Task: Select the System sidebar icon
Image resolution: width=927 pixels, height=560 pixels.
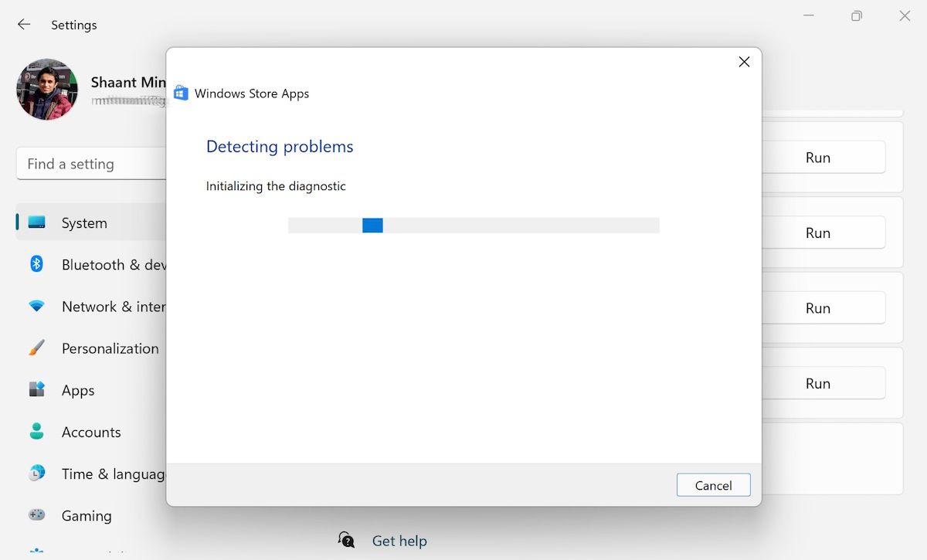Action: point(36,222)
